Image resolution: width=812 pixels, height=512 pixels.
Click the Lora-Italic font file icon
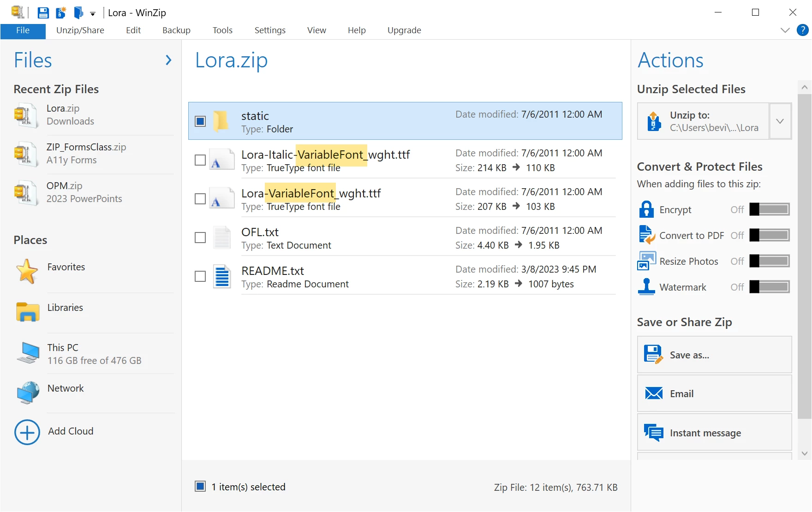pyautogui.click(x=222, y=159)
